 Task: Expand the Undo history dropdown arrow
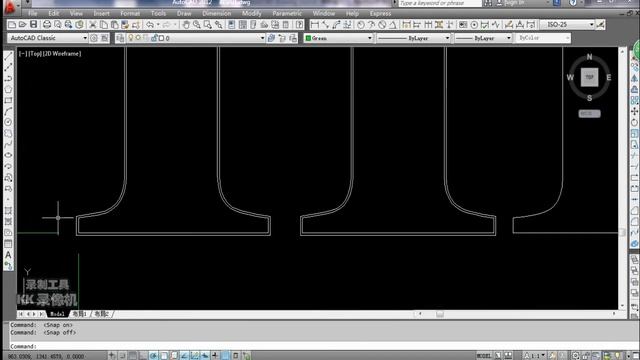(x=158, y=25)
